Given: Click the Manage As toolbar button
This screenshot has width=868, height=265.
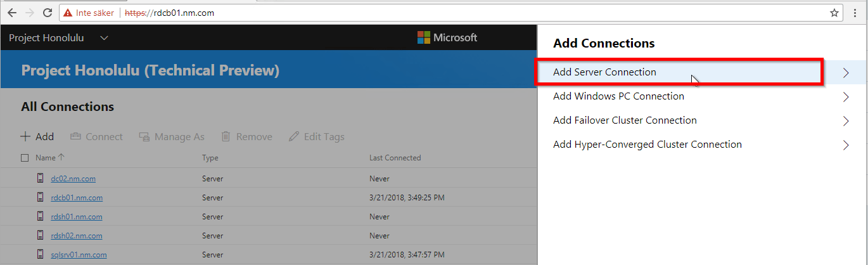Looking at the screenshot, I should [x=172, y=137].
